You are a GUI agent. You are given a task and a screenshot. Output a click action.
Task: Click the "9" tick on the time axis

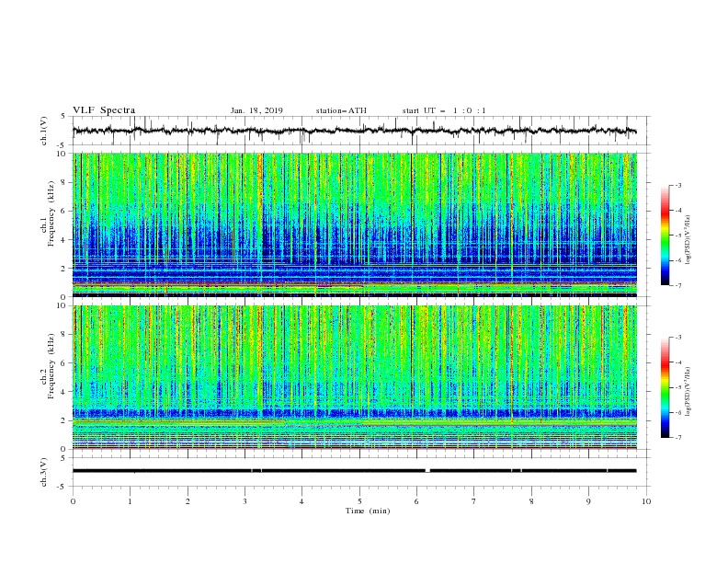(588, 501)
